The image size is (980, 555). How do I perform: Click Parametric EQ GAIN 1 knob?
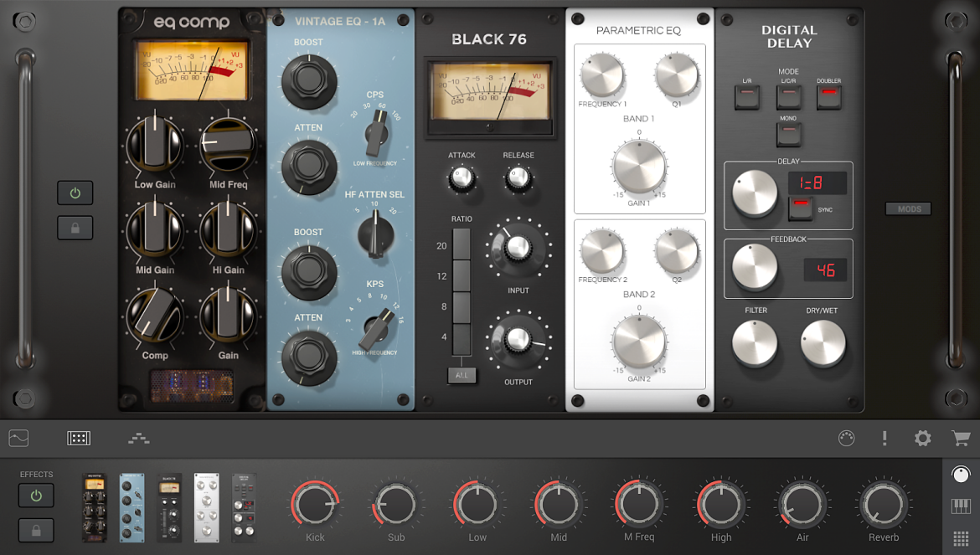point(639,167)
